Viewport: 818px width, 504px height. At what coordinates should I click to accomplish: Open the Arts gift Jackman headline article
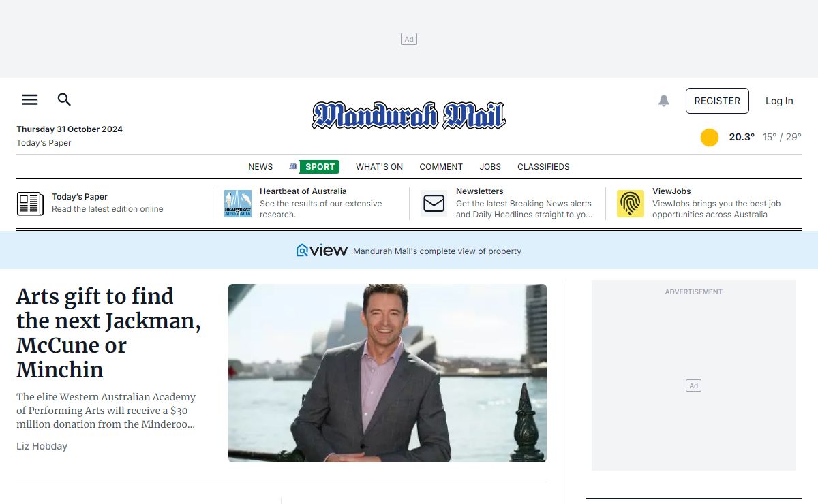click(x=108, y=332)
